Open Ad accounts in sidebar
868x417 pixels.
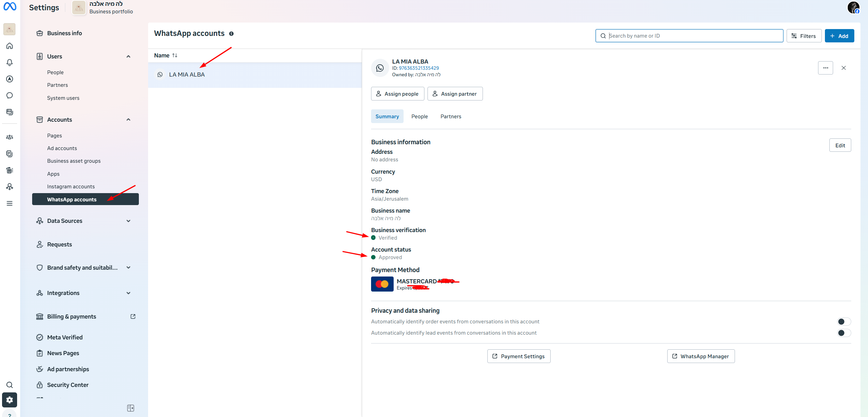click(x=62, y=148)
